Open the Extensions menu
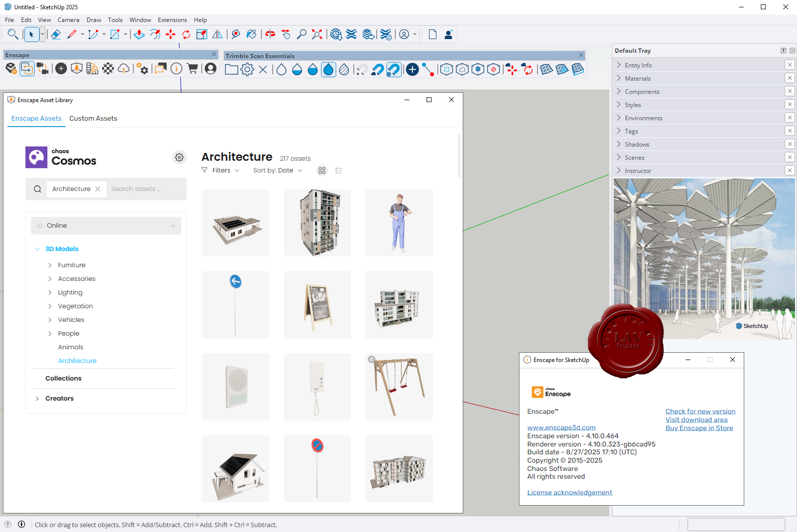The height and width of the screenshot is (532, 797). 172,20
